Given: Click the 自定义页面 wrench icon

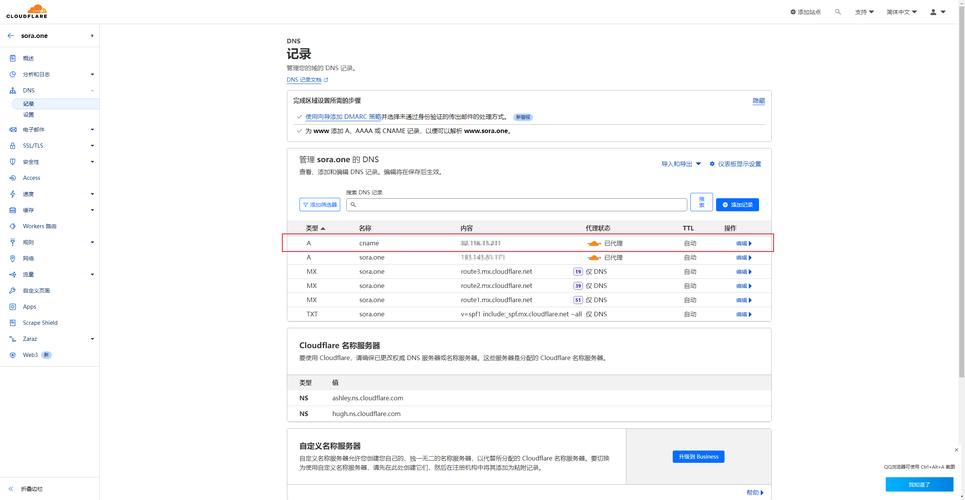Looking at the screenshot, I should [13, 291].
